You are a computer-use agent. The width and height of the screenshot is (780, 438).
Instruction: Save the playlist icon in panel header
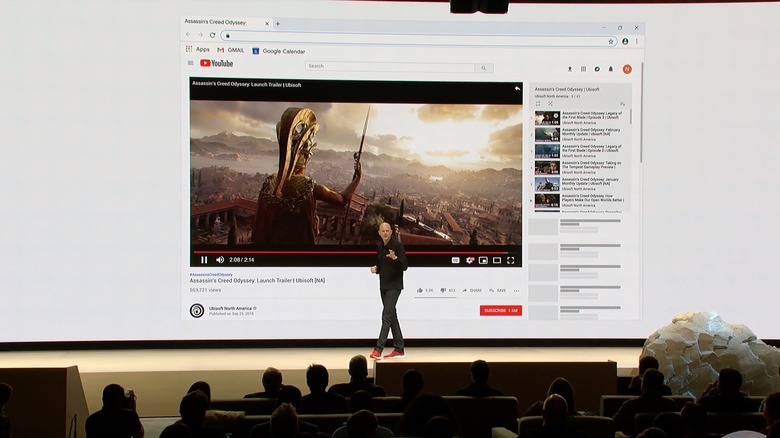coord(622,104)
